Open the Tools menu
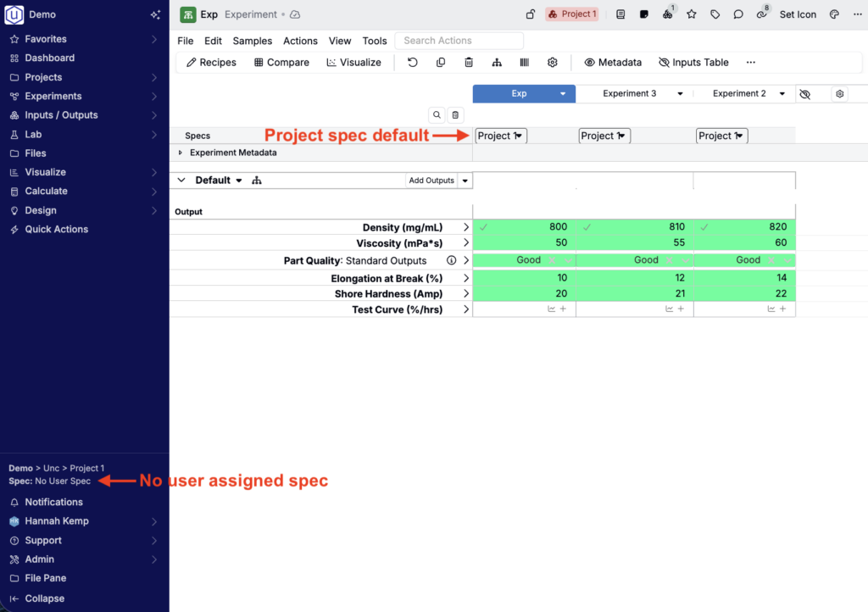The width and height of the screenshot is (868, 612). coord(375,41)
